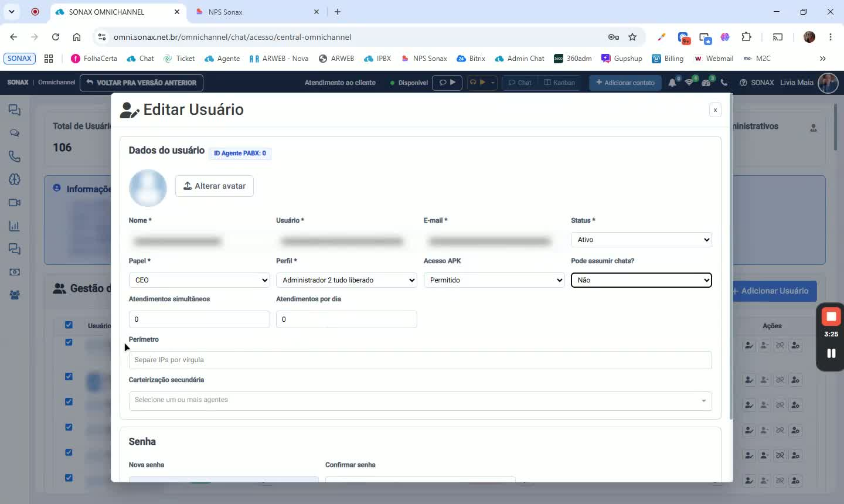Open the users group icon in sidebar
The image size is (844, 504).
15,295
